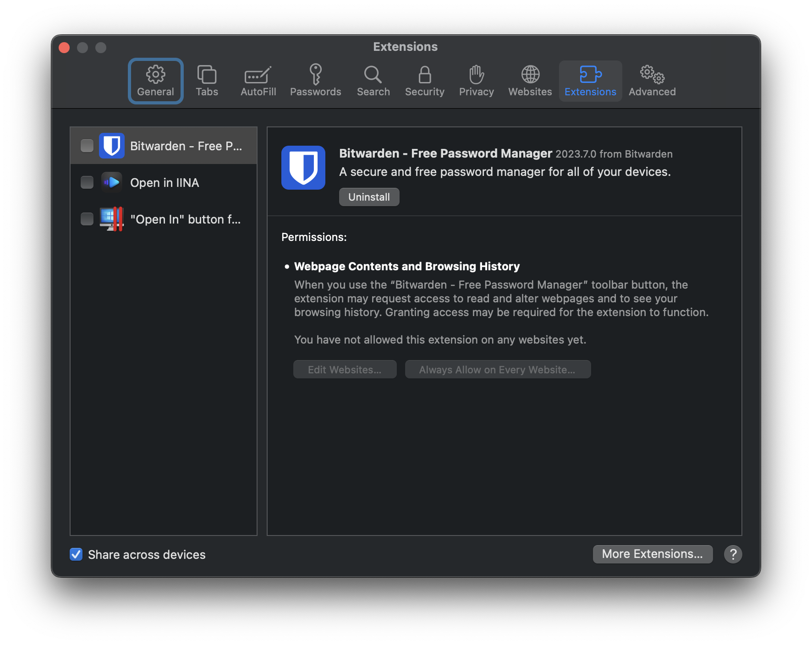Click the large Bitwarden logo in details
The height and width of the screenshot is (645, 812).
[x=303, y=168]
